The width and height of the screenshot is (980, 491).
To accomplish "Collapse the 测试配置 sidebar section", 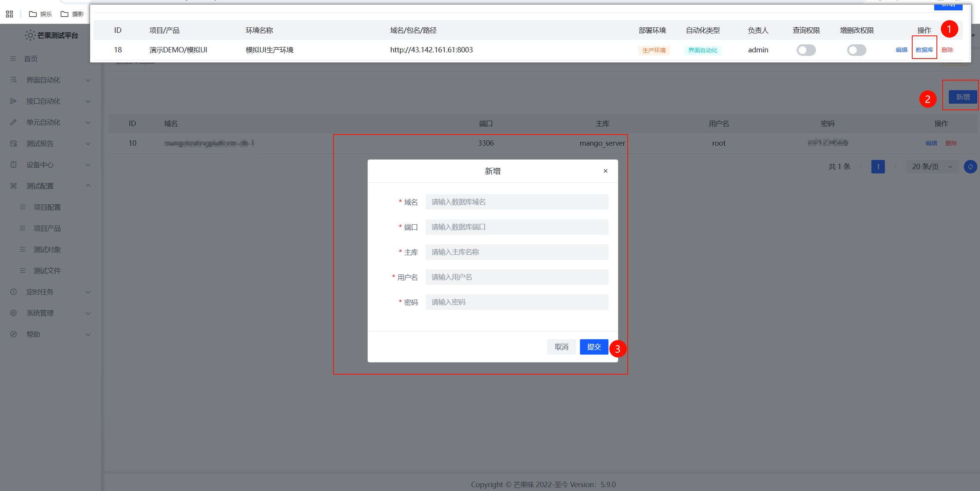I will [x=88, y=186].
